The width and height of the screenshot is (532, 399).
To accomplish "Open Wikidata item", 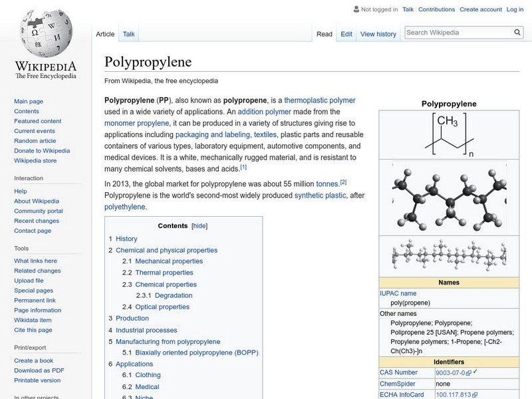I will click(33, 320).
